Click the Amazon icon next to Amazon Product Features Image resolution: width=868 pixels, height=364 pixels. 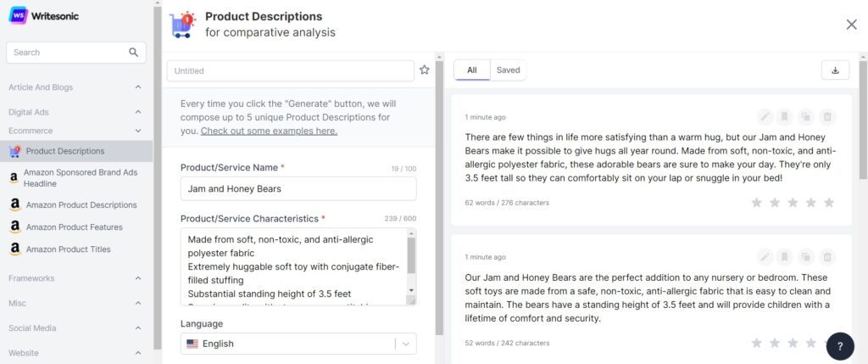pyautogui.click(x=15, y=227)
